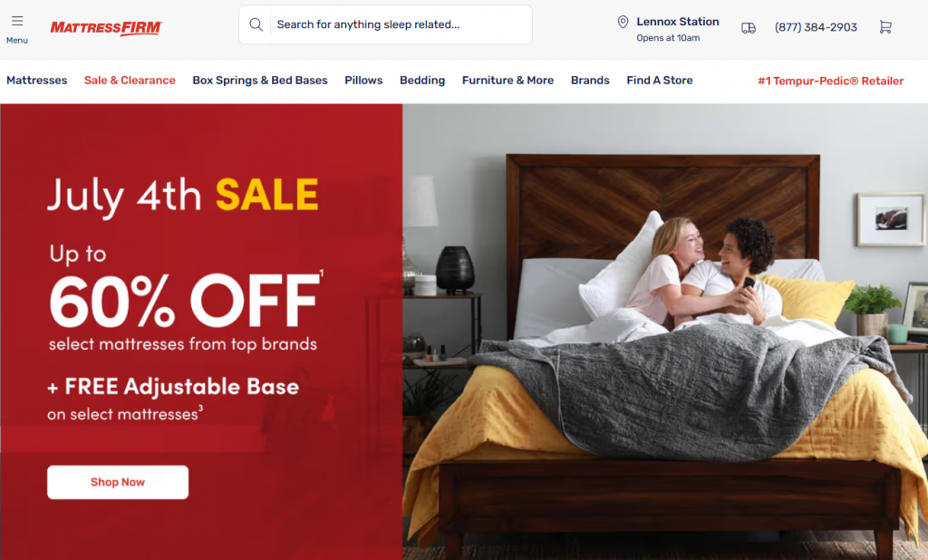Open #1 Tempur-Pedic Retailer link

(x=830, y=81)
